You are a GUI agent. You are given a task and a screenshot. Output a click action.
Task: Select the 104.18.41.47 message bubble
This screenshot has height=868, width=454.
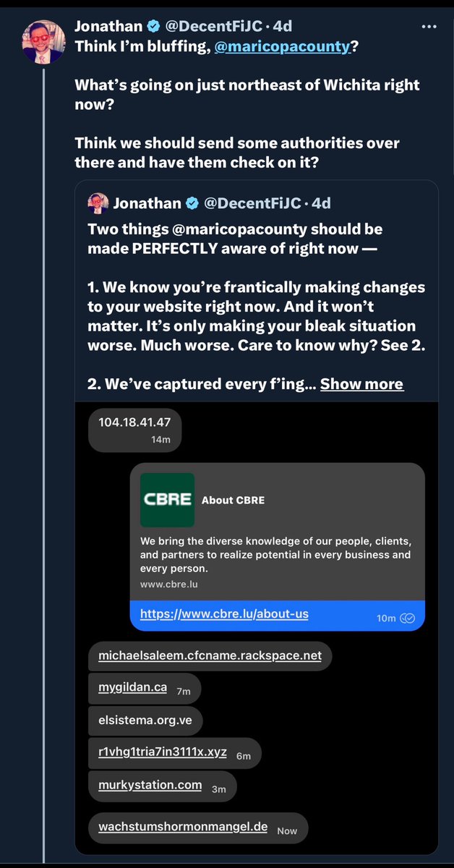point(134,430)
